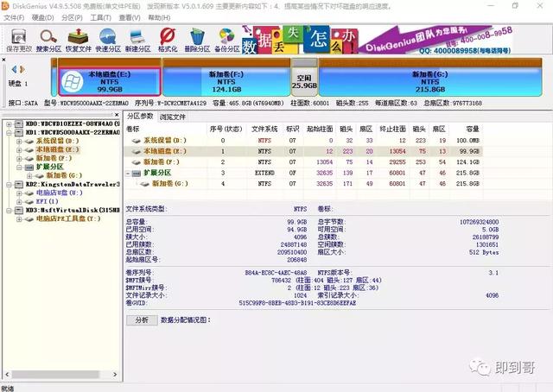Launch the 恢复文件 file recovery tool
The height and width of the screenshot is (392, 553).
[79, 41]
